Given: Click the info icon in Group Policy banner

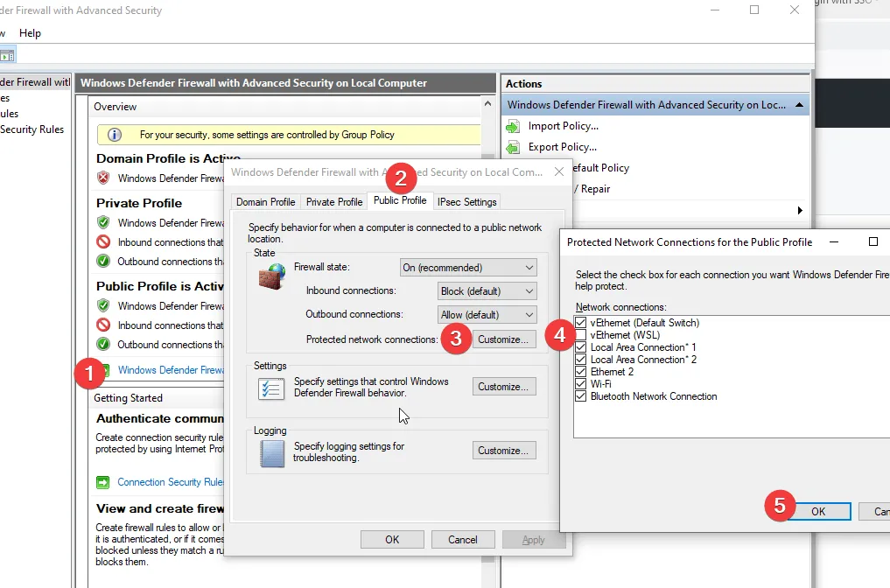Looking at the screenshot, I should 115,135.
